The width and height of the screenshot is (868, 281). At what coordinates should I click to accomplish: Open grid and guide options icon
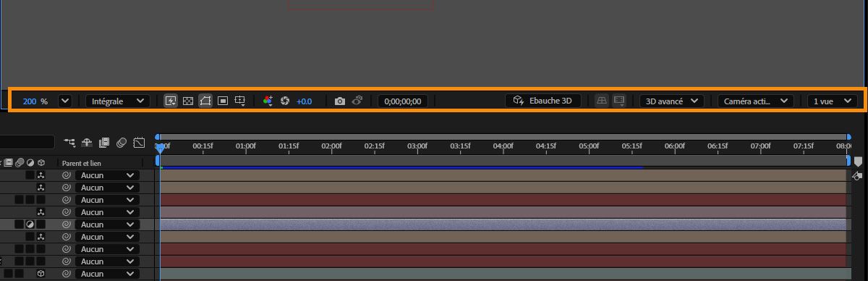click(x=241, y=101)
